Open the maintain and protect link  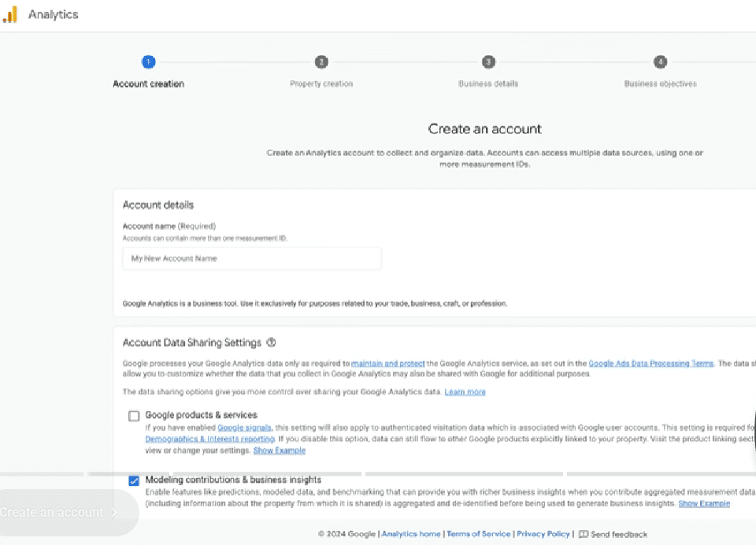(388, 363)
